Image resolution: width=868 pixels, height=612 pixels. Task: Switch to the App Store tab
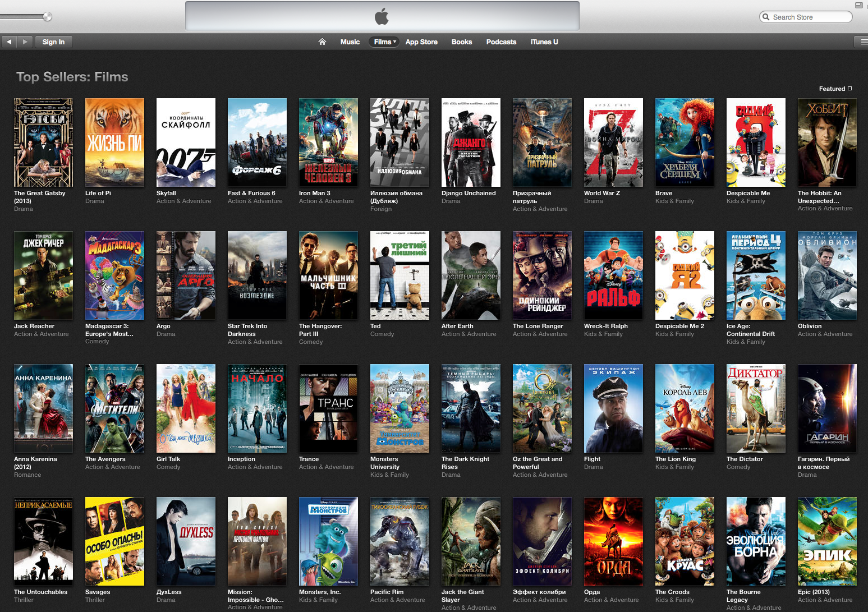[421, 42]
